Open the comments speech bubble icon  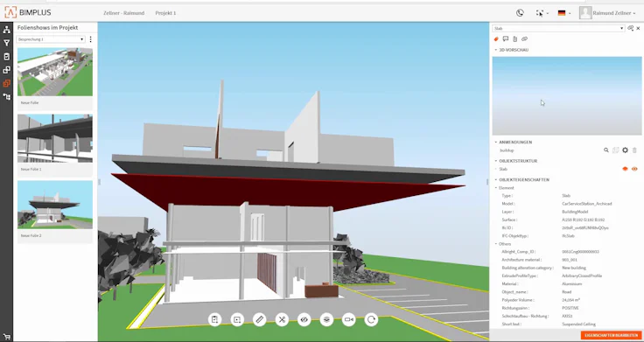(x=506, y=39)
